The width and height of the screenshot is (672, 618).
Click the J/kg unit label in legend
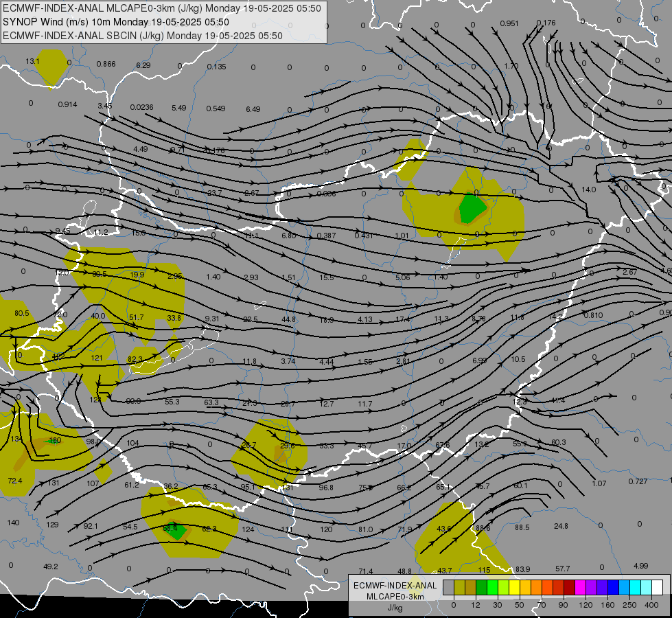[395, 608]
